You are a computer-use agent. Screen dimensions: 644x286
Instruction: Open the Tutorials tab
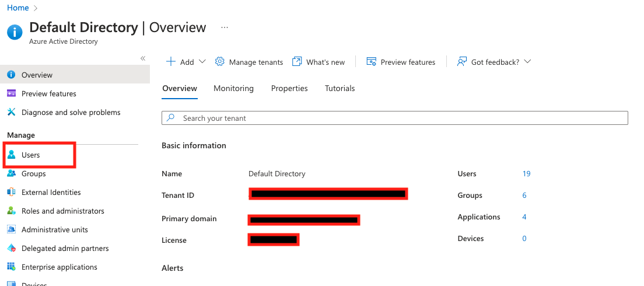point(339,88)
